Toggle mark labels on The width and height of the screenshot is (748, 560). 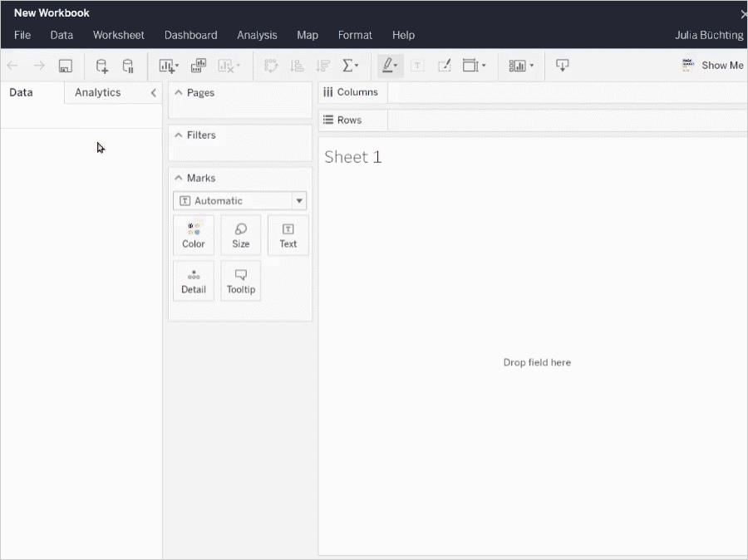pos(416,65)
